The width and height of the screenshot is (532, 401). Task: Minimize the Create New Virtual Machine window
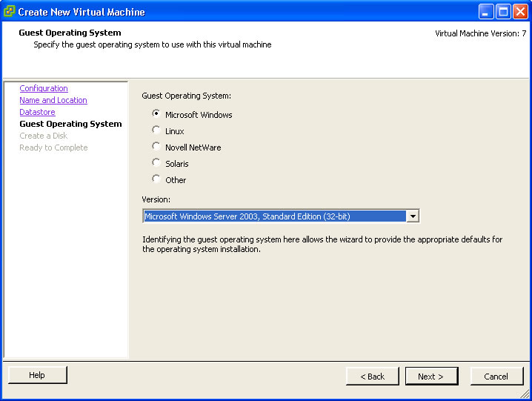[x=486, y=12]
